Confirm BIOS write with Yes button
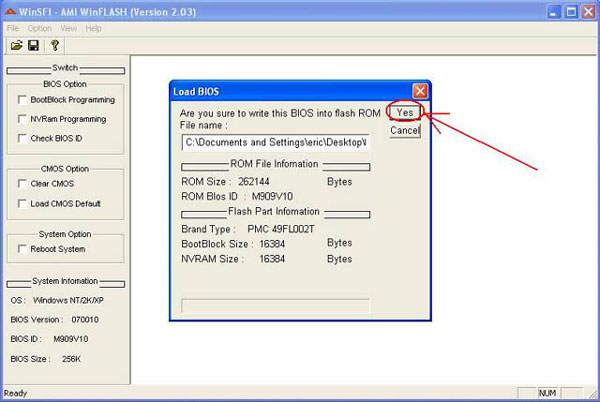600x402 pixels. pos(405,112)
